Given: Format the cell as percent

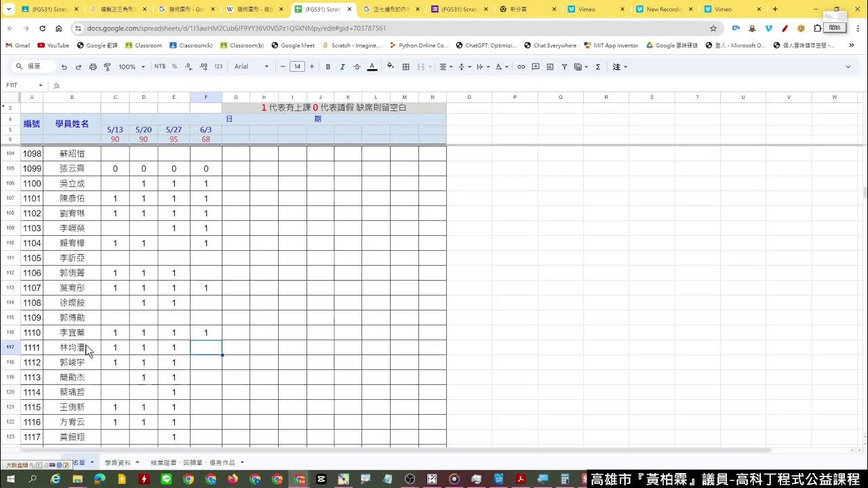Looking at the screenshot, I should click(x=174, y=66).
